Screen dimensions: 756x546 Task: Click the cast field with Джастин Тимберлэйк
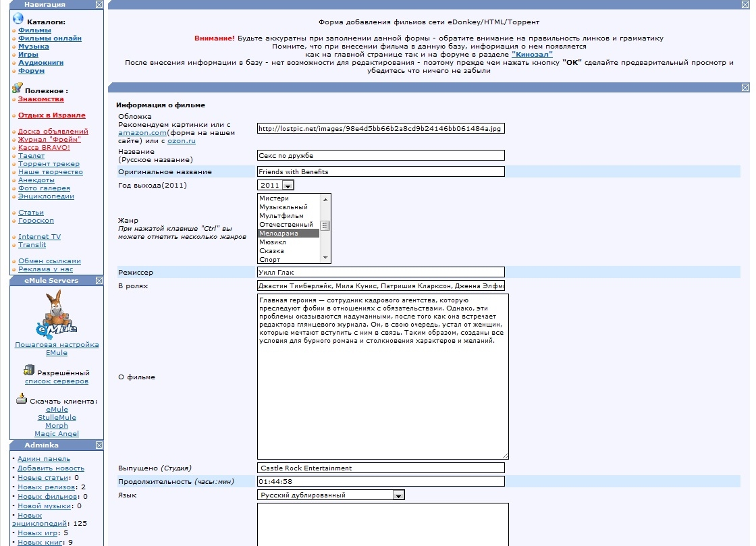(381, 285)
